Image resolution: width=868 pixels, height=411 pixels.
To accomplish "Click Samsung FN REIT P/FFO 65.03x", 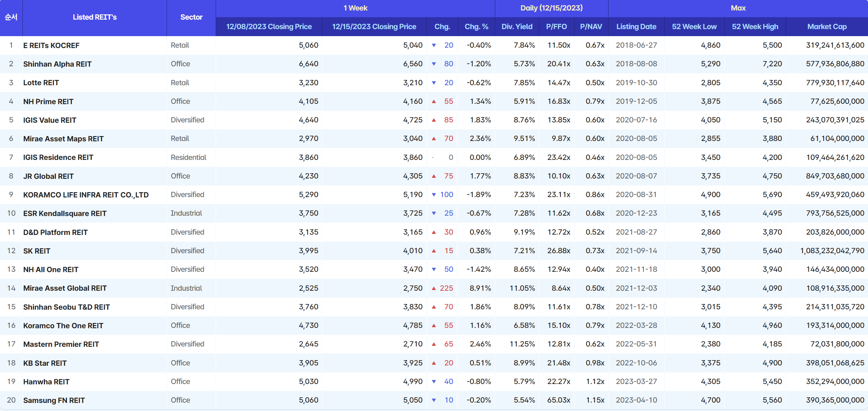I will click(559, 400).
